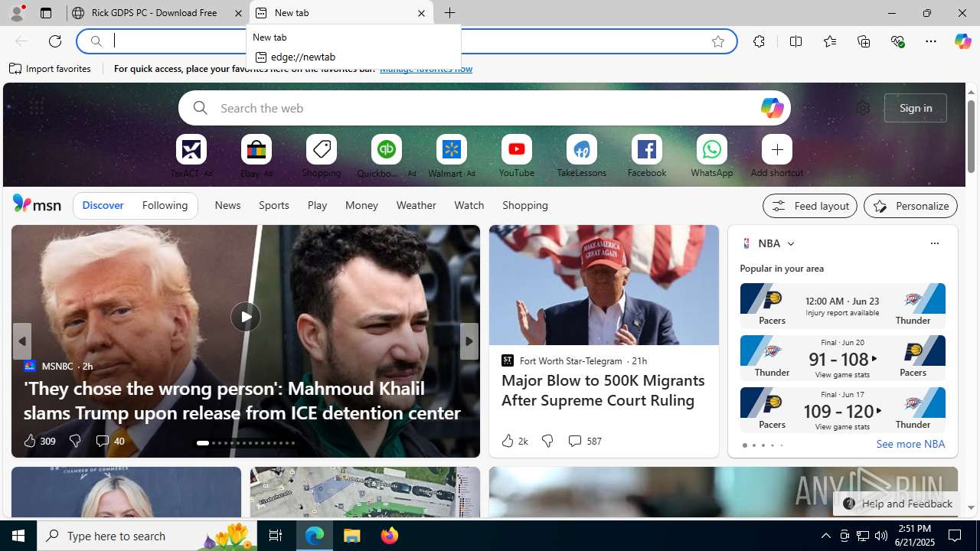Click the Feed layout button
Screen dimensions: 980x551
pos(809,206)
